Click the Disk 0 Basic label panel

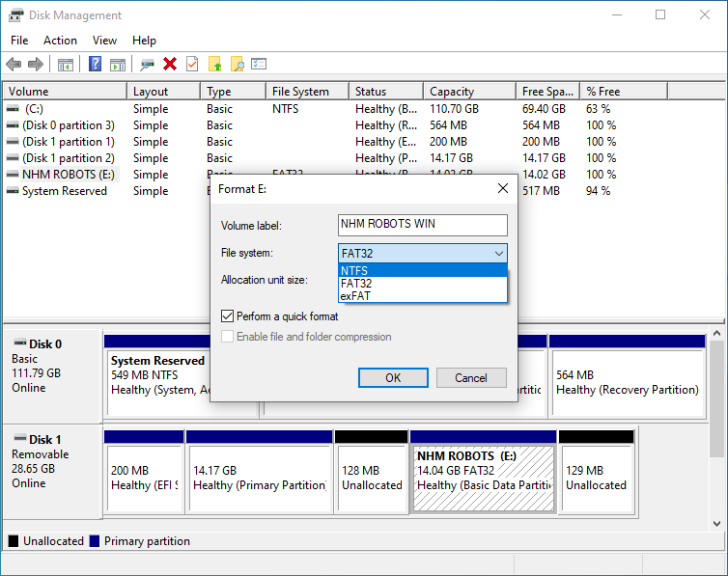coord(52,374)
